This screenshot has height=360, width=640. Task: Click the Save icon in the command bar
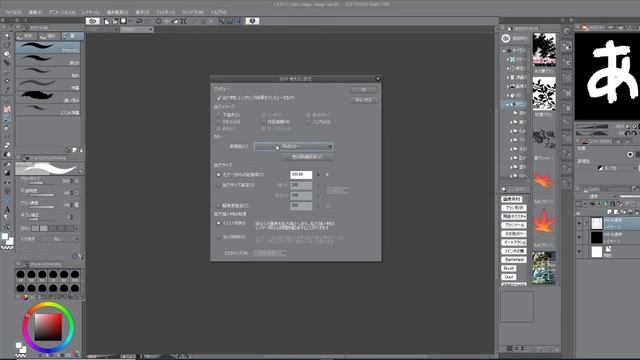[x=123, y=21]
